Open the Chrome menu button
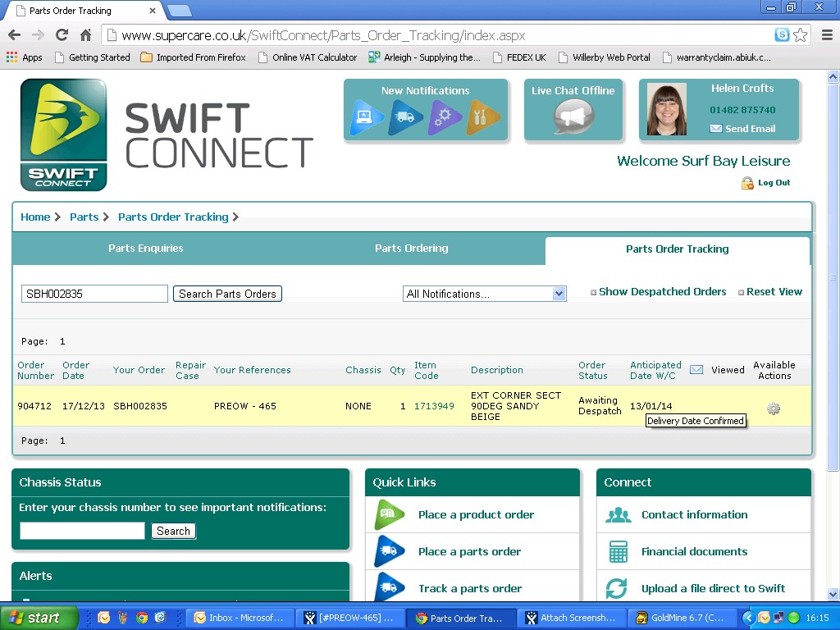The height and width of the screenshot is (630, 840). [x=826, y=35]
